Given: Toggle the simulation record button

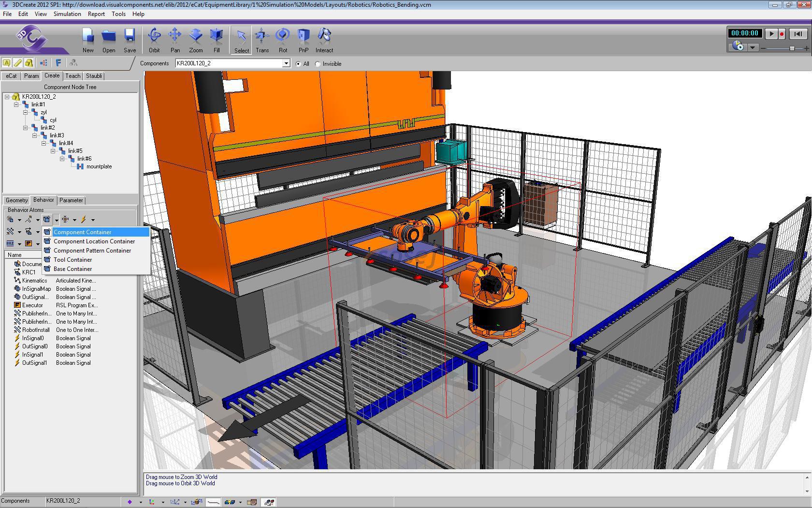Looking at the screenshot, I should pos(782,34).
